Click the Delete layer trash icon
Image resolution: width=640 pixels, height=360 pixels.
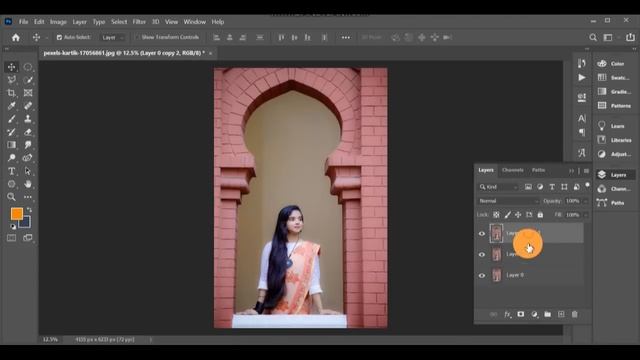coord(575,314)
